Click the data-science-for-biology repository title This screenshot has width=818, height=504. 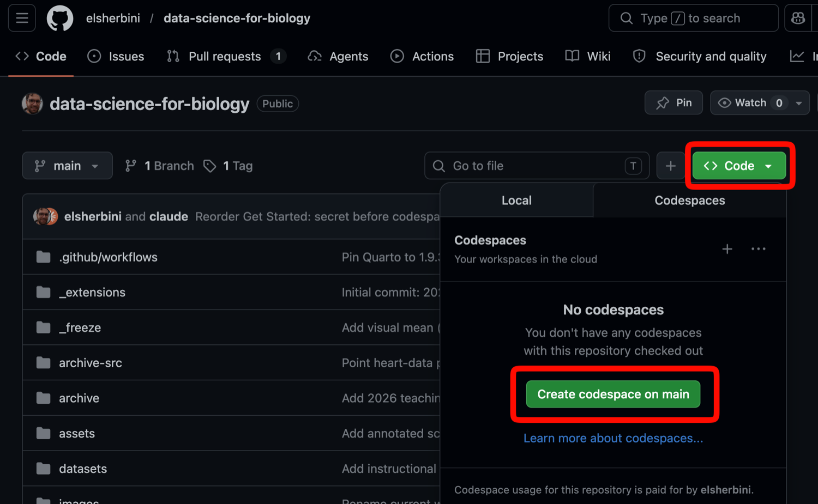[149, 104]
